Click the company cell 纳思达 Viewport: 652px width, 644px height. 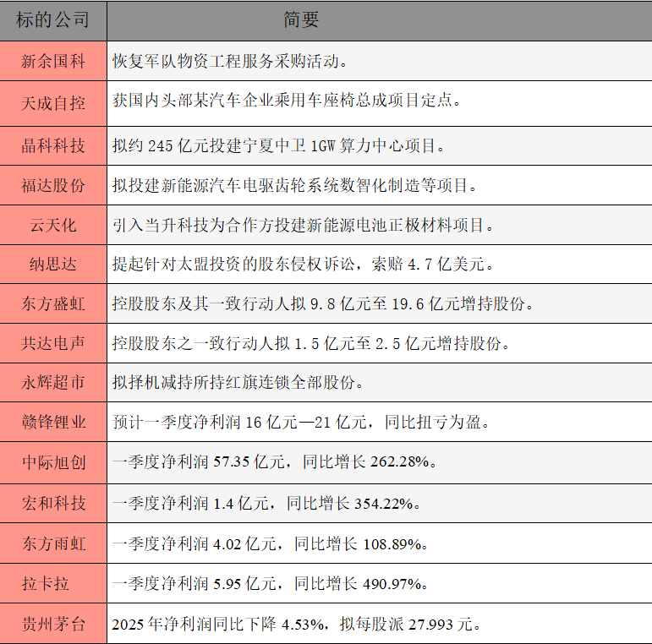(53, 265)
